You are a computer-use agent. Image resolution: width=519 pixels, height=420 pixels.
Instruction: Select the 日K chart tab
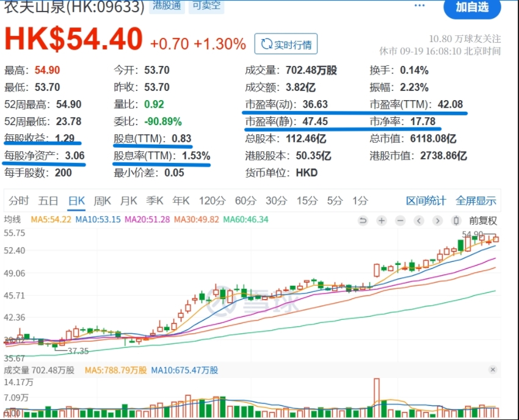[x=76, y=201]
